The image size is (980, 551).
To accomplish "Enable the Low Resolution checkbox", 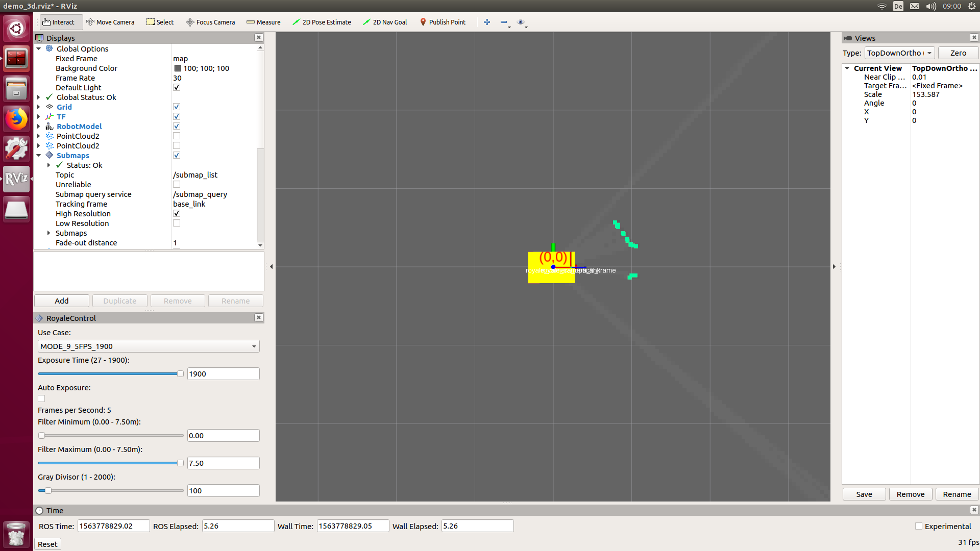I will [x=177, y=223].
